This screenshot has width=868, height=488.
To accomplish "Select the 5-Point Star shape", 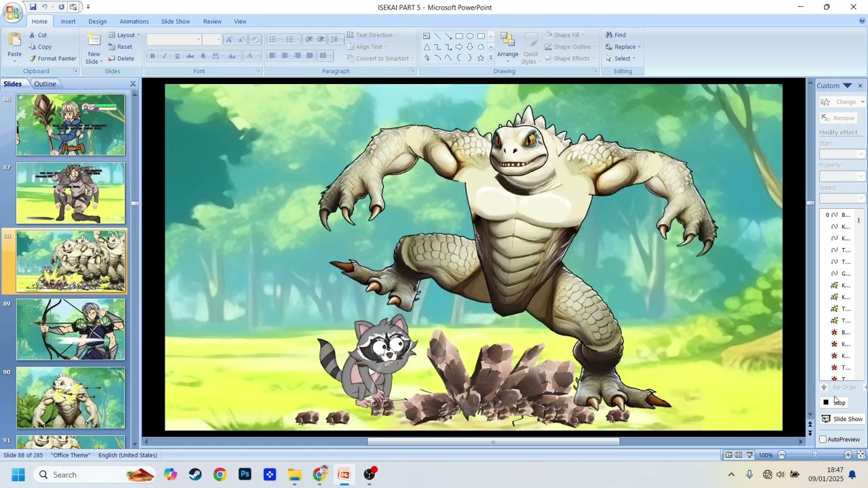I will click(x=481, y=58).
